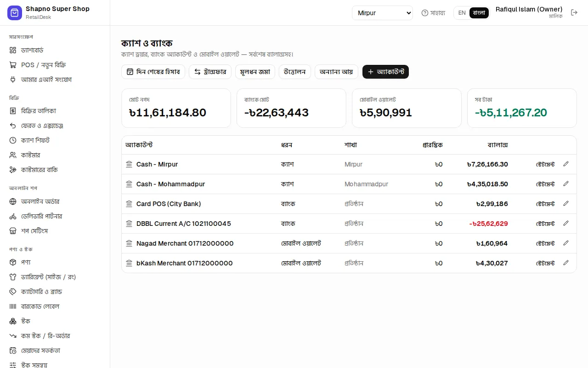Click storefront icon for শপ সেটিংস
588x368 pixels.
tap(13, 231)
